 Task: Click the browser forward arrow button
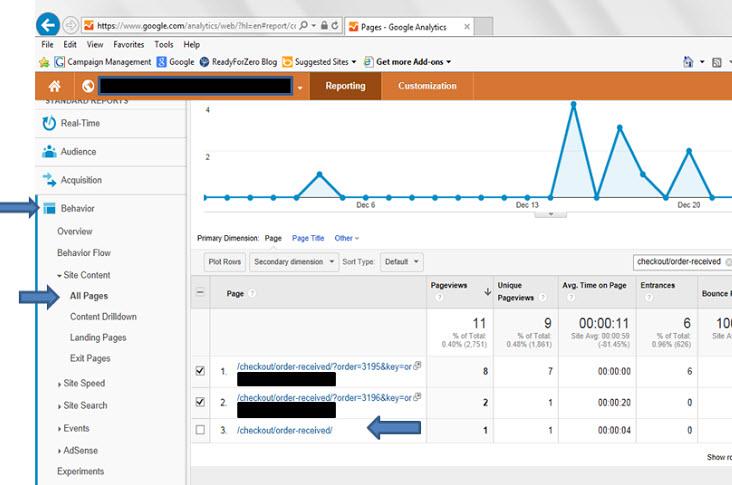click(x=70, y=25)
